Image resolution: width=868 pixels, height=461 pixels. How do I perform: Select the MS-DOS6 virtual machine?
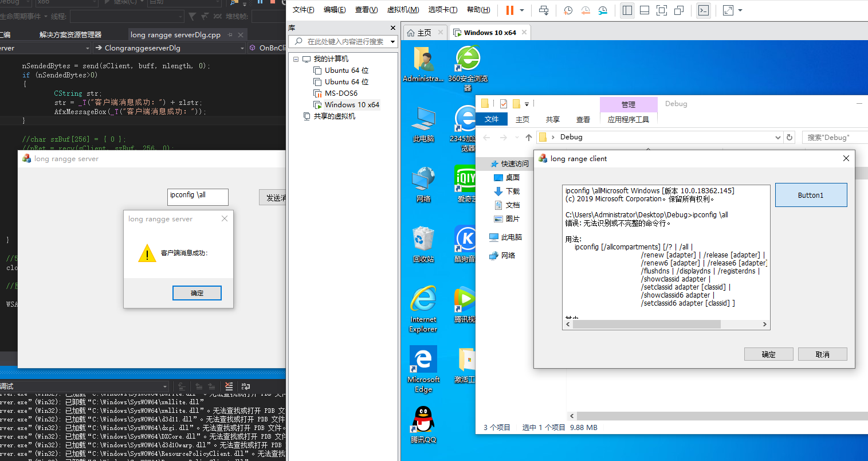(341, 93)
